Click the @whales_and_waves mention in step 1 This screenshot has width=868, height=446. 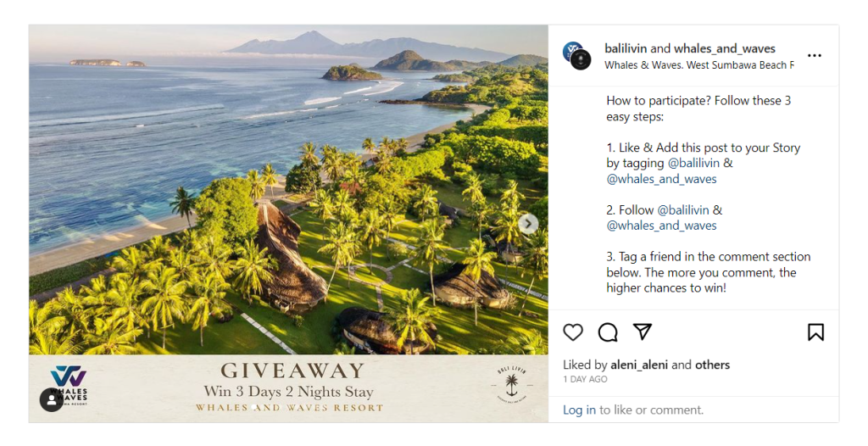click(x=661, y=179)
